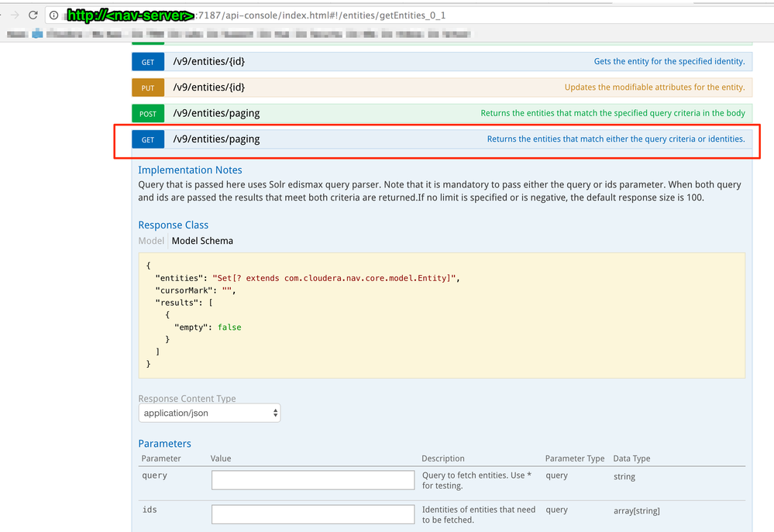Viewport: 774px width, 532px height.
Task: Collapse the GET /v9/entities/paging path
Action: (216, 139)
